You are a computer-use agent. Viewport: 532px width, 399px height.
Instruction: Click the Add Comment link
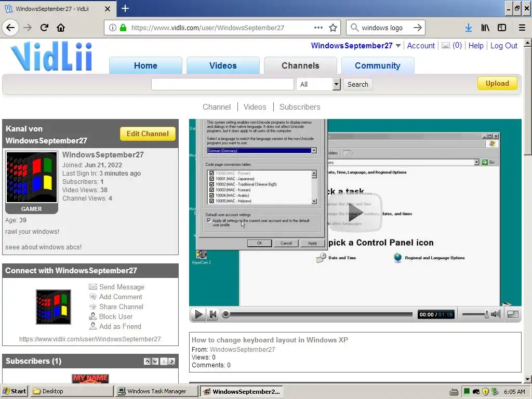click(x=121, y=297)
